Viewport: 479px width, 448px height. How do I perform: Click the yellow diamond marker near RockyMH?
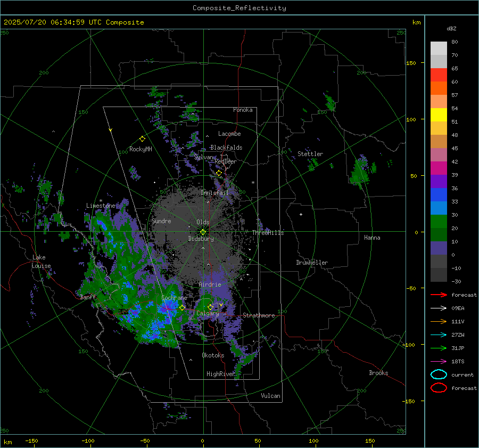pyautogui.click(x=142, y=139)
